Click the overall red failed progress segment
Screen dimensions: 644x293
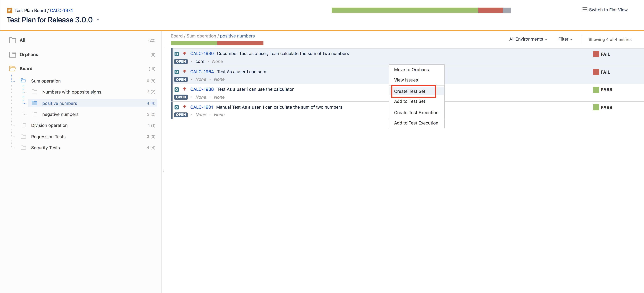pos(490,10)
